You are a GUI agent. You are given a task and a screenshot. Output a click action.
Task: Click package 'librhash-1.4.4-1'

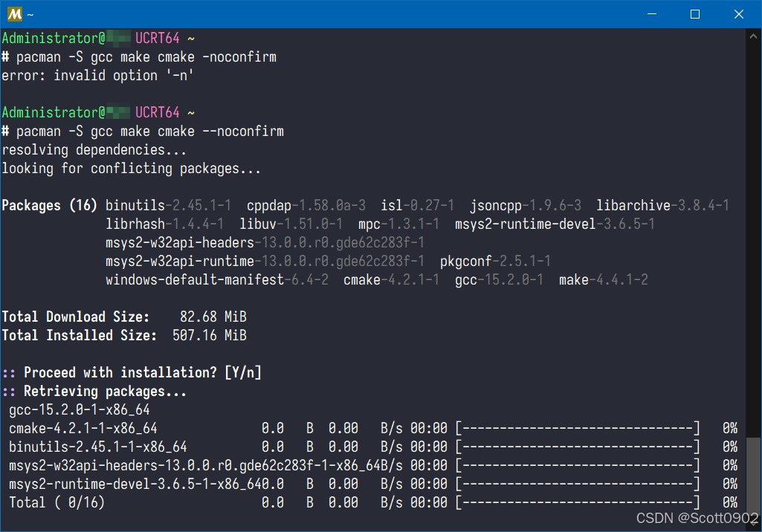(165, 224)
